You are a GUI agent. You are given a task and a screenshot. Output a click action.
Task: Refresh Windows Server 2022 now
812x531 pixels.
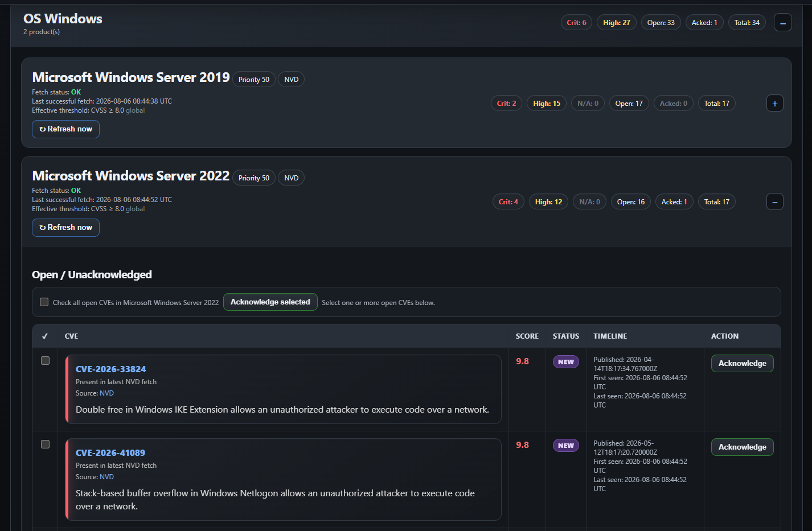coord(65,228)
